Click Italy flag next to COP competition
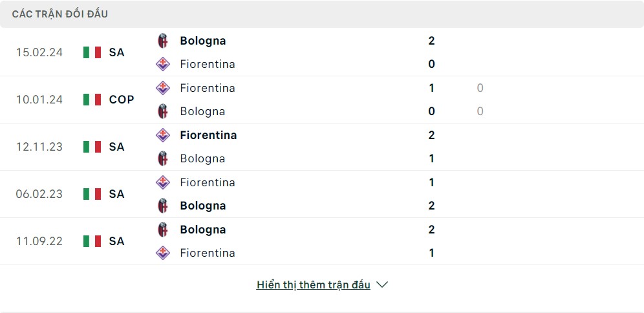The width and height of the screenshot is (644, 313). [92, 100]
